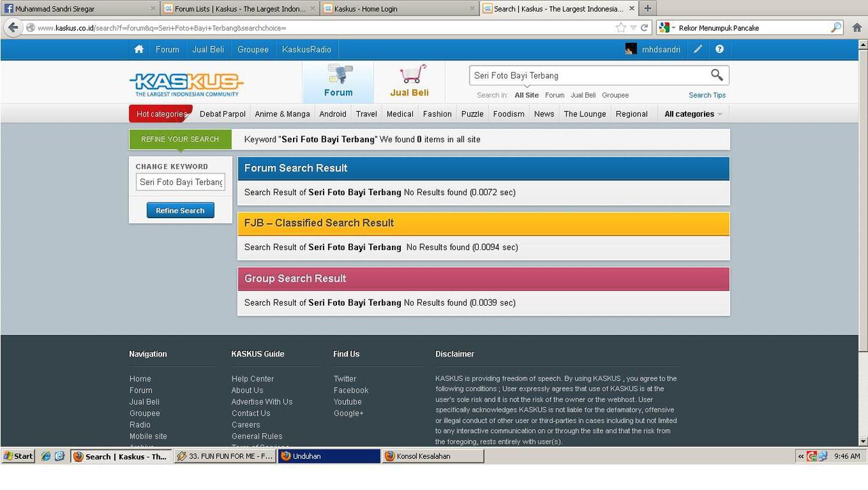Image resolution: width=868 pixels, height=490 pixels.
Task: Open the Puzzle category
Action: pyautogui.click(x=472, y=114)
